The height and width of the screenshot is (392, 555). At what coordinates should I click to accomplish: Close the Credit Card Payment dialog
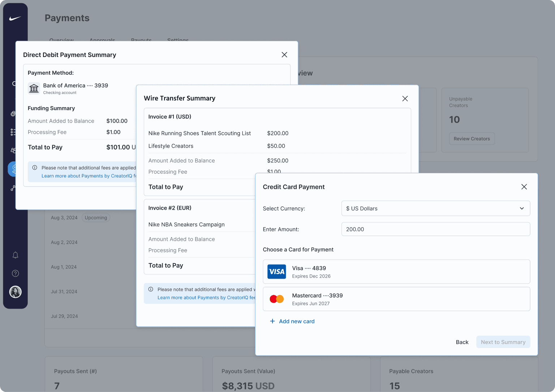pyautogui.click(x=524, y=187)
